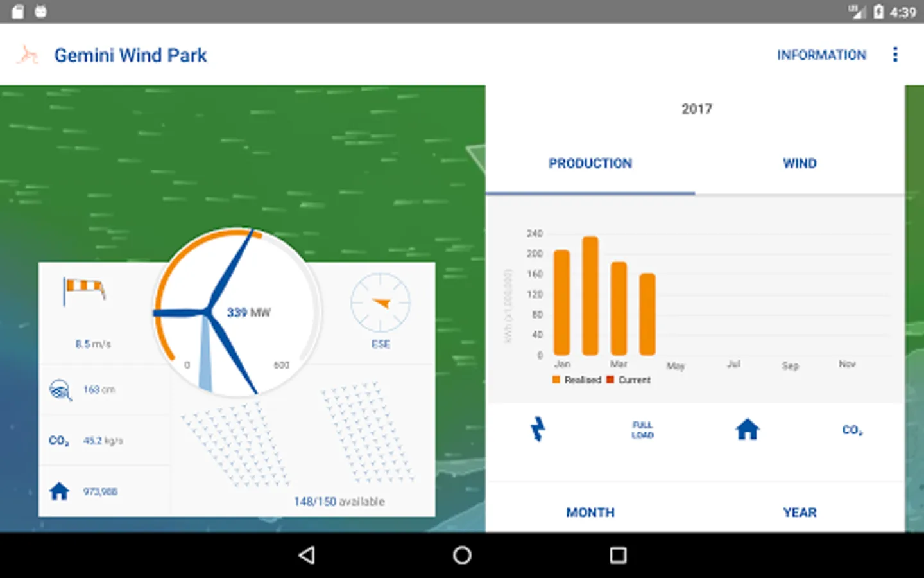
Task: Tap the March production bar
Action: 619,308
